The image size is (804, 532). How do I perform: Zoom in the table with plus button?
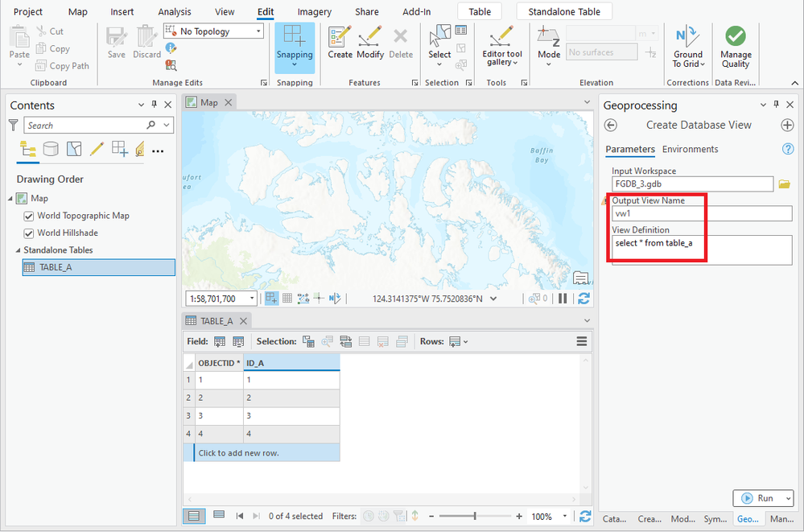pos(519,517)
